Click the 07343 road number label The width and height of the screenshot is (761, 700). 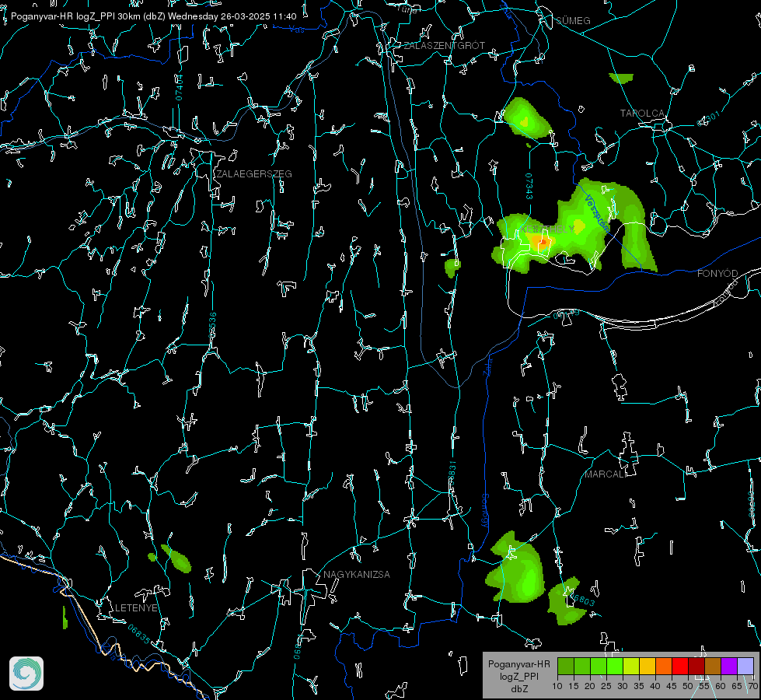529,186
